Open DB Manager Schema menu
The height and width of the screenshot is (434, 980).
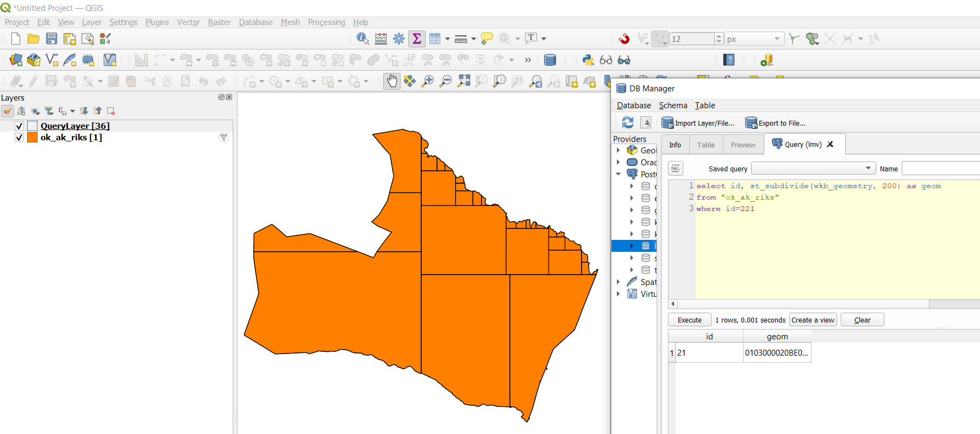[x=673, y=106]
